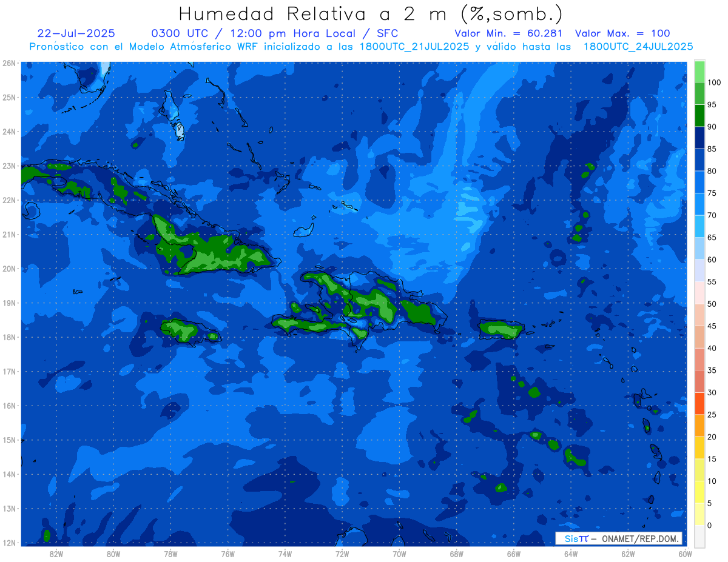Viewport: 728px width, 562px height.
Task: Choose the legend swatch between 75 and 80
Action: (x=699, y=182)
